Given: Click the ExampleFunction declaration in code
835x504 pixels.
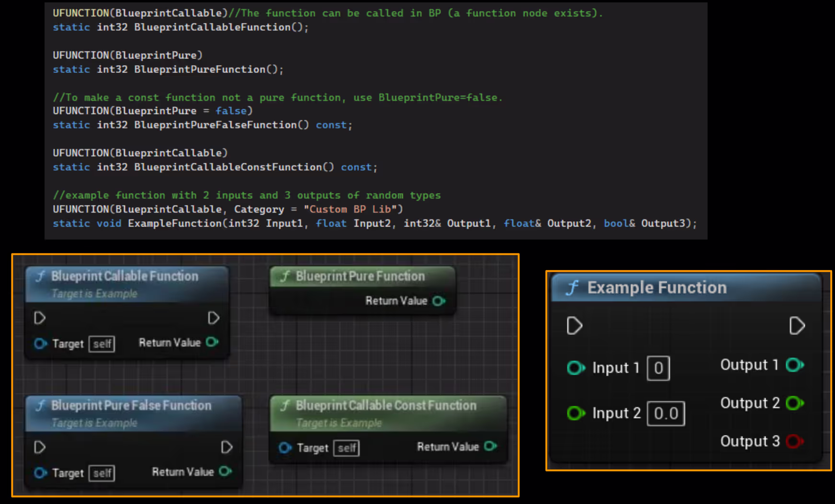Looking at the screenshot, I should (x=375, y=224).
